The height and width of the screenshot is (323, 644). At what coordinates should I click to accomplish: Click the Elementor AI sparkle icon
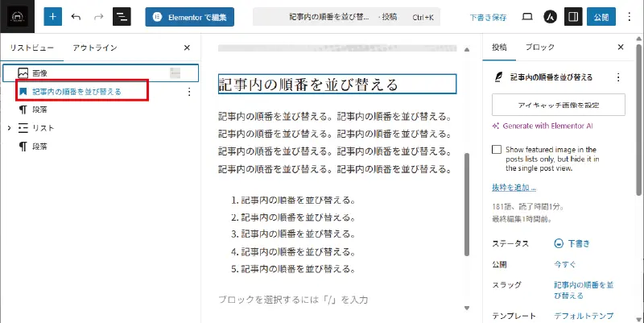pos(496,126)
